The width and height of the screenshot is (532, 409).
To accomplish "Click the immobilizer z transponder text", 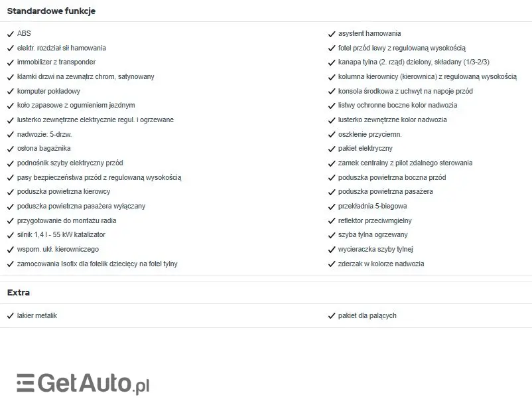I will (56, 62).
